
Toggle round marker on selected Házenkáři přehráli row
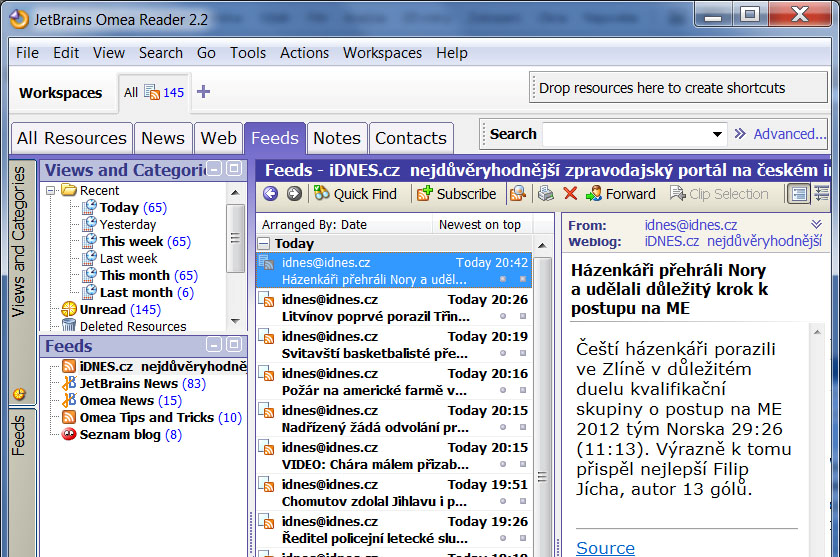pyautogui.click(x=503, y=279)
